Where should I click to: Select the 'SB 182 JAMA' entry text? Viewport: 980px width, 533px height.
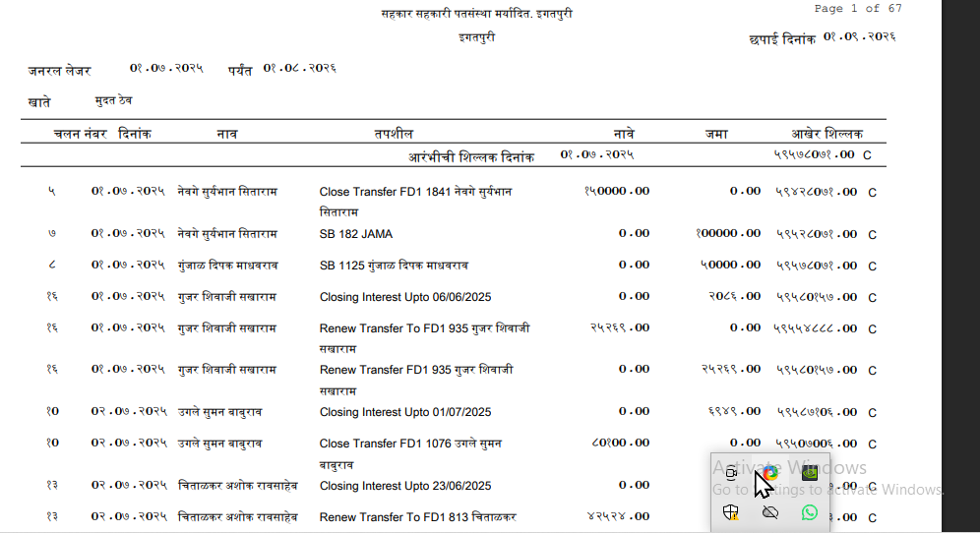point(355,234)
